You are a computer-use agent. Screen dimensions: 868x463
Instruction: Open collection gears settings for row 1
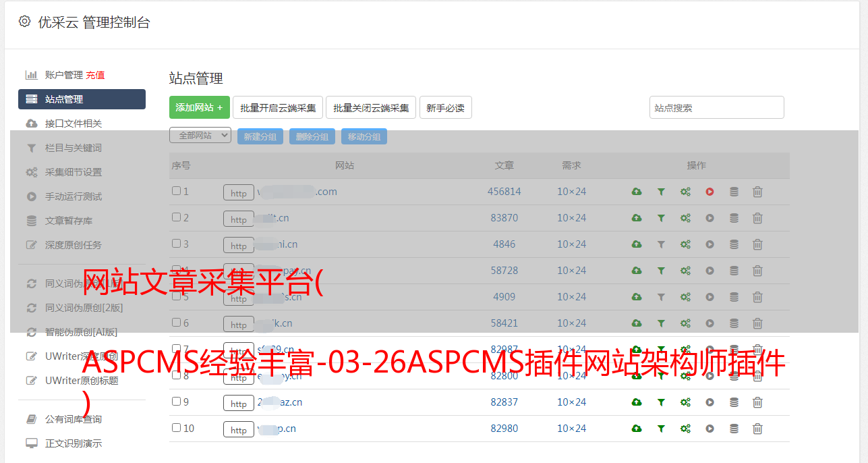coord(685,192)
